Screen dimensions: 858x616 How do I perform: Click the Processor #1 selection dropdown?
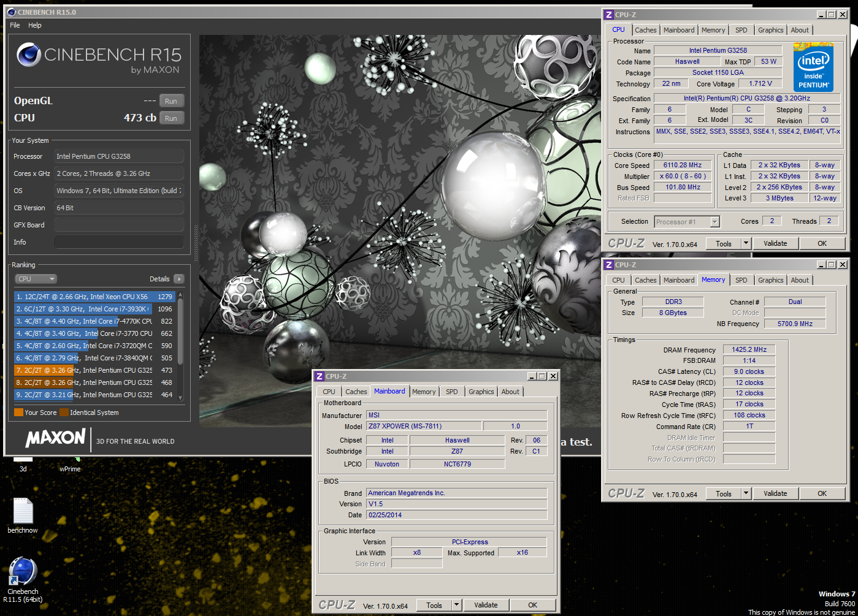(687, 222)
